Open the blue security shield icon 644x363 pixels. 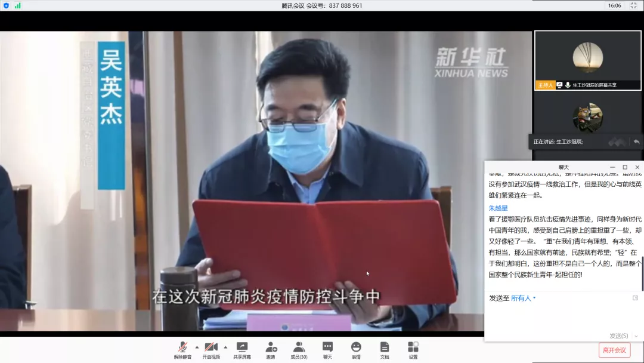pyautogui.click(x=6, y=5)
